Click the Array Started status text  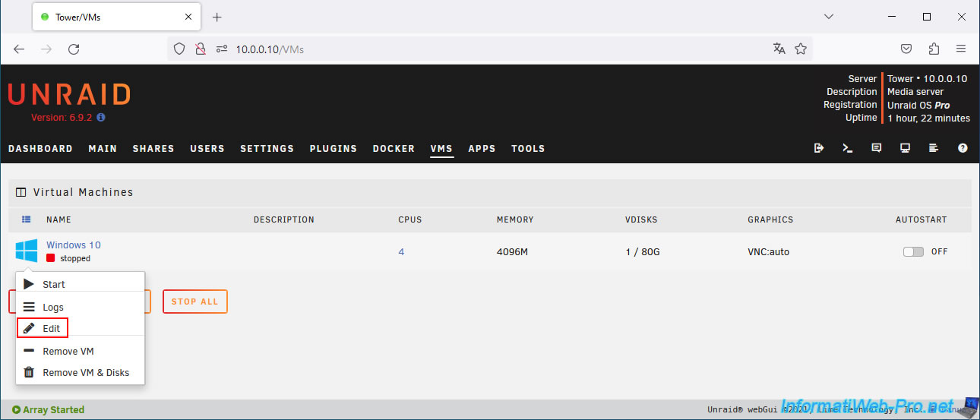(53, 410)
